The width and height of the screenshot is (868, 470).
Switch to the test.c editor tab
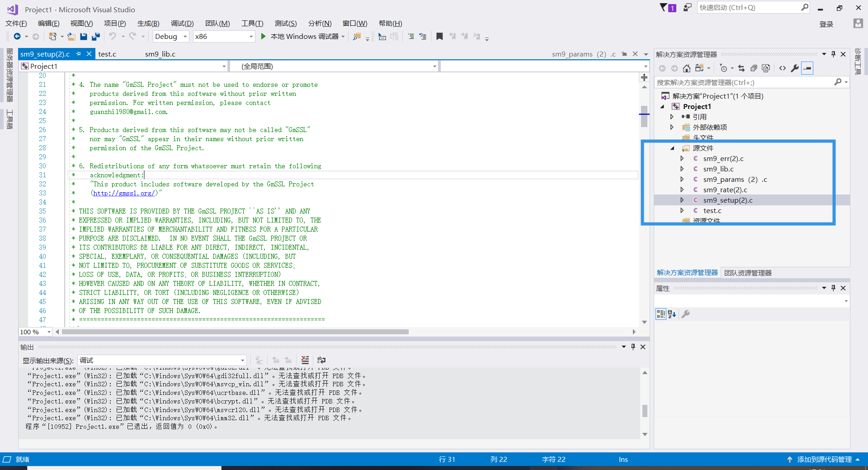(x=107, y=54)
